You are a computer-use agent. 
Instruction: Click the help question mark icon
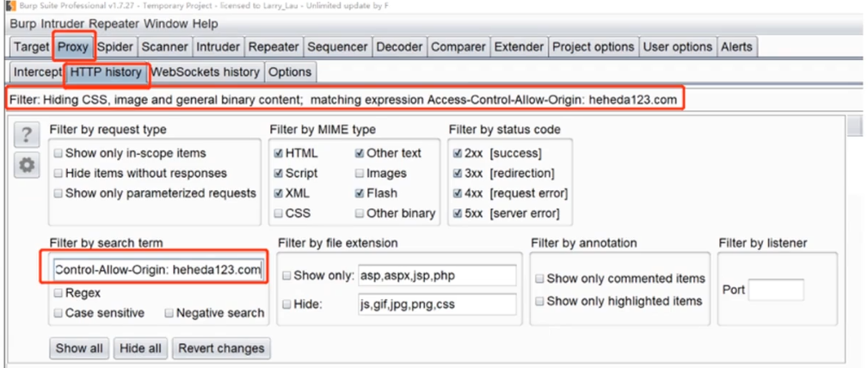(27, 136)
